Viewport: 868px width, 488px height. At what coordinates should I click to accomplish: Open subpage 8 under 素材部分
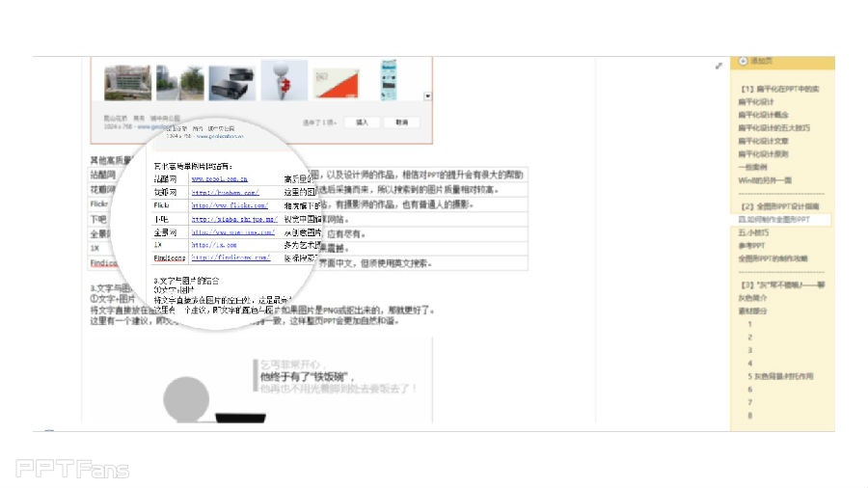tap(750, 416)
